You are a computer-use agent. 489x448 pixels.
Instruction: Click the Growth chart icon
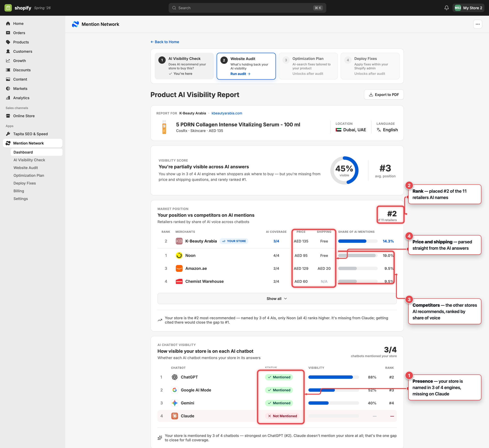(x=8, y=61)
